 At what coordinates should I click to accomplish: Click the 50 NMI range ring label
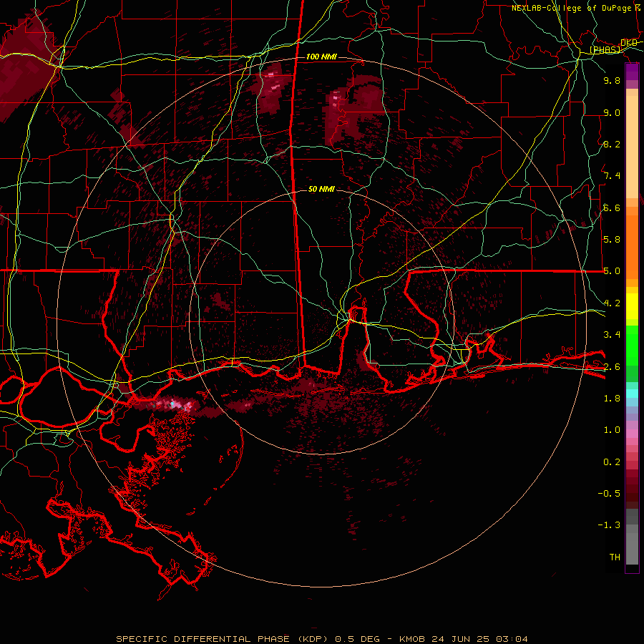click(x=321, y=189)
